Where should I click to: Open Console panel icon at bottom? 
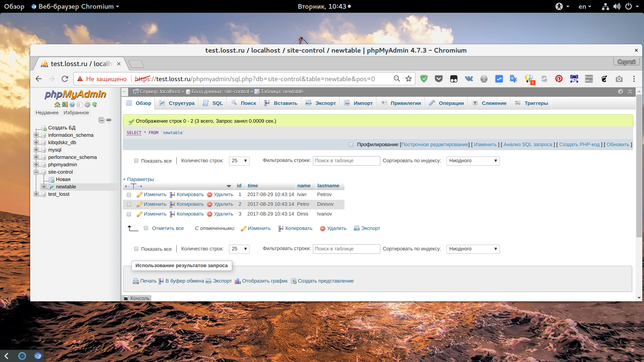point(126,298)
